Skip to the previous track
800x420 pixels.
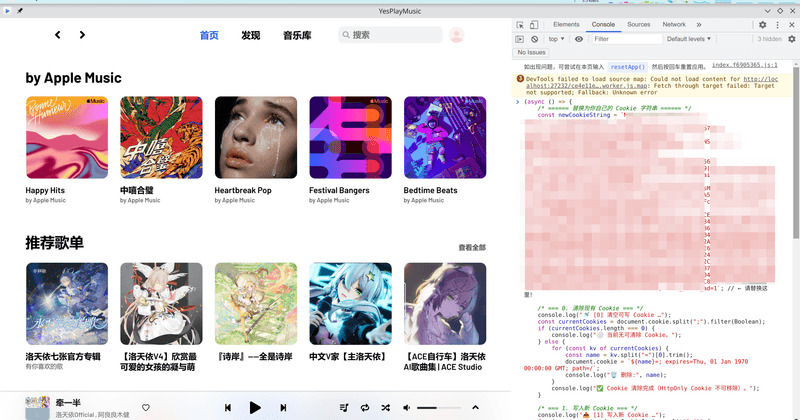point(228,407)
